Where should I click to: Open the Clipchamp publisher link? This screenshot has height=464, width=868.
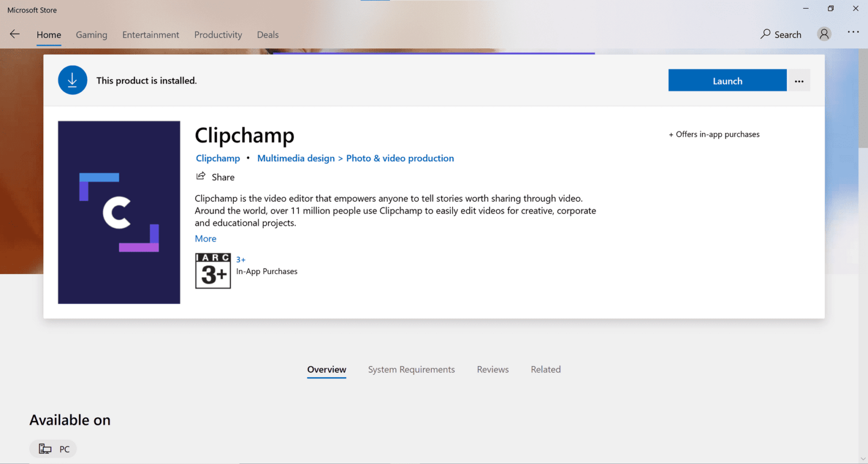pos(218,158)
